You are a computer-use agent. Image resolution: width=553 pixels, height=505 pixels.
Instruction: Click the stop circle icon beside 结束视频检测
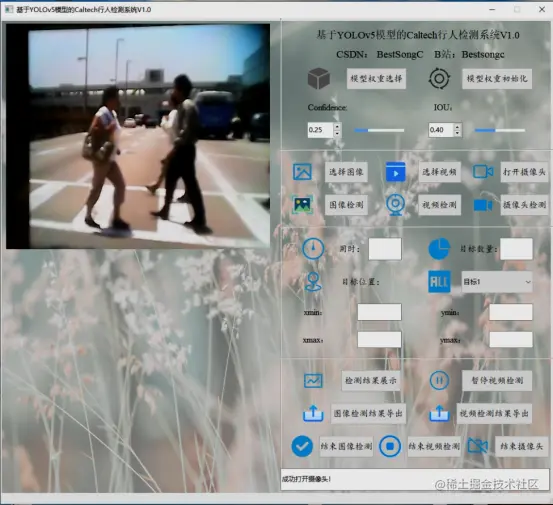coord(390,446)
